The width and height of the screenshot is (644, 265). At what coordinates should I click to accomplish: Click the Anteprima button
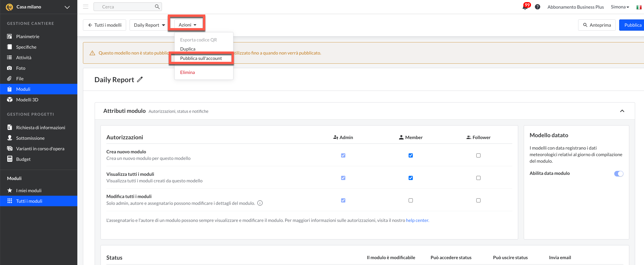click(x=596, y=25)
